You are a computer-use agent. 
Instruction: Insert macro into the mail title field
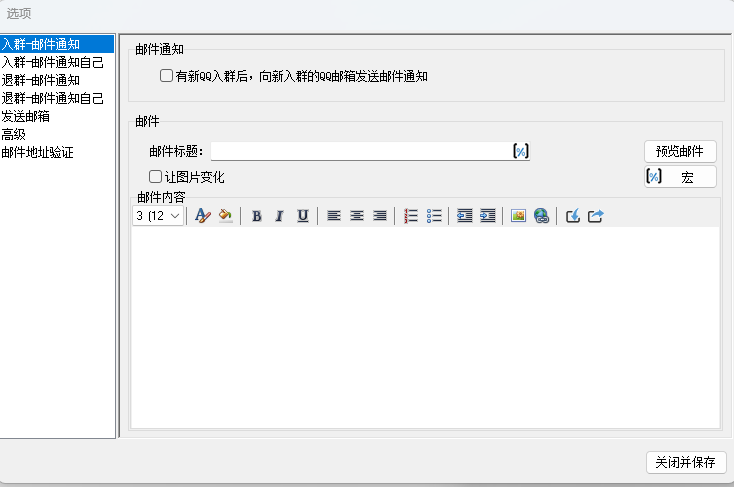[521, 151]
